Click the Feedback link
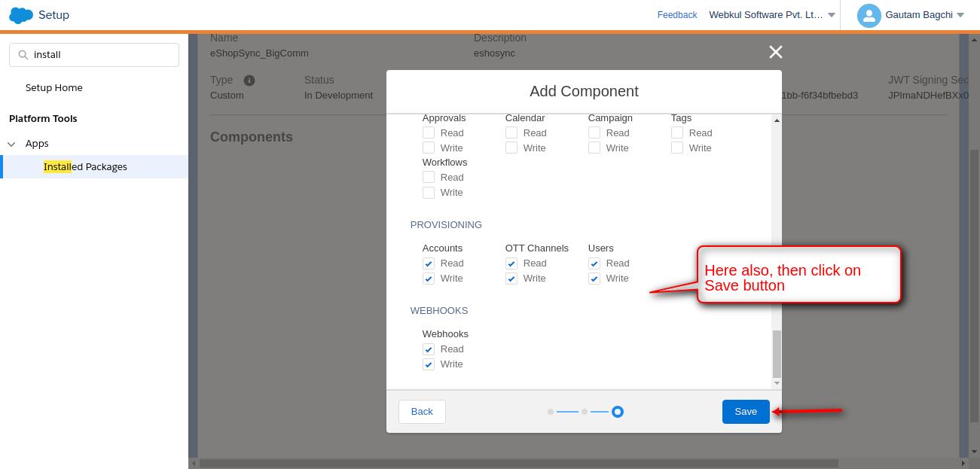 (x=677, y=15)
